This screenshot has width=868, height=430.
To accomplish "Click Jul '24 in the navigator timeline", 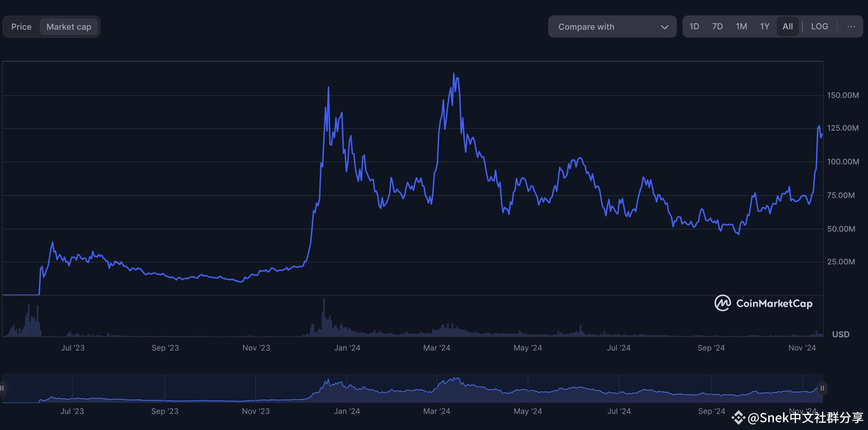I will [x=619, y=411].
